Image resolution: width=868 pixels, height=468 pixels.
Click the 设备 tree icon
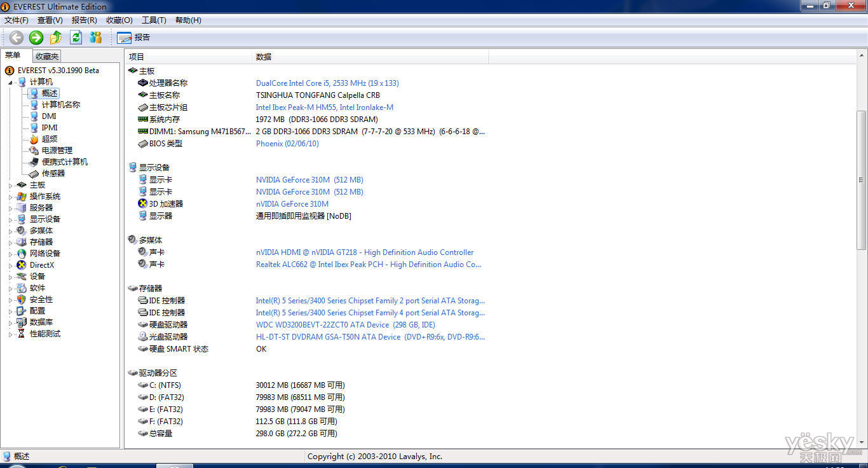tap(22, 277)
